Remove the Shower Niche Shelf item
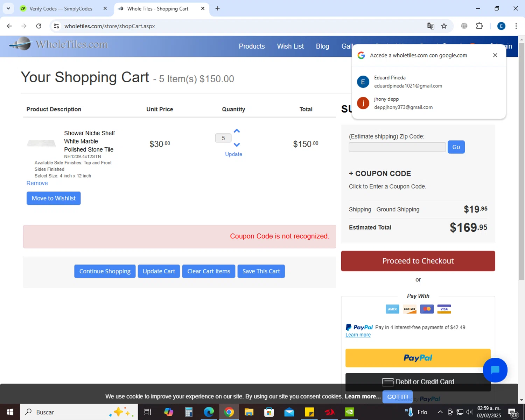The height and width of the screenshot is (420, 525). click(x=37, y=183)
